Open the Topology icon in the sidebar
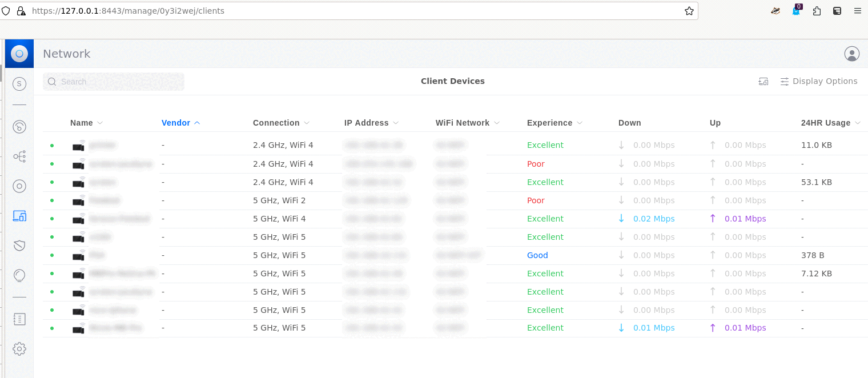The height and width of the screenshot is (378, 868). [x=19, y=156]
